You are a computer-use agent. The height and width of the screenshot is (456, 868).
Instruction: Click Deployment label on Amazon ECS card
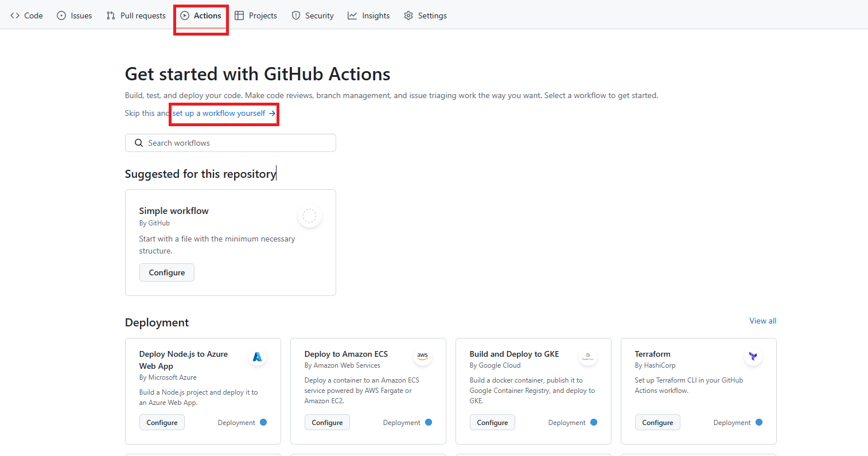[402, 423]
